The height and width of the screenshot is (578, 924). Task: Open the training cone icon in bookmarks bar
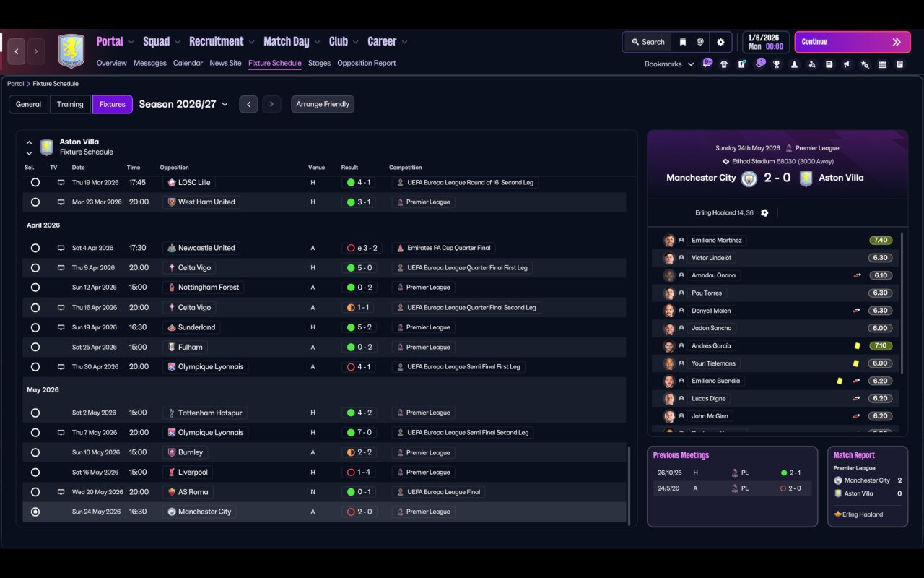(794, 64)
